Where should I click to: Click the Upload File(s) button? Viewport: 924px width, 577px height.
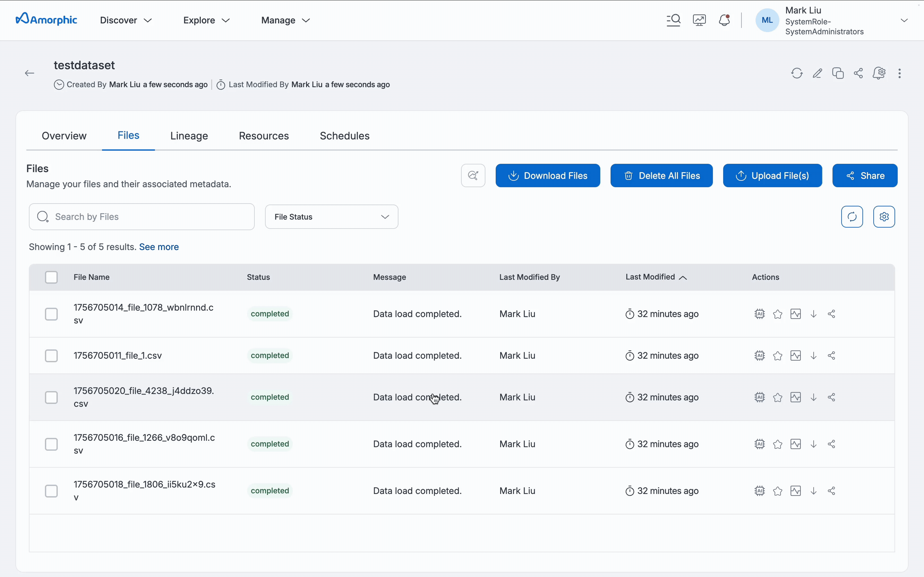pos(772,176)
